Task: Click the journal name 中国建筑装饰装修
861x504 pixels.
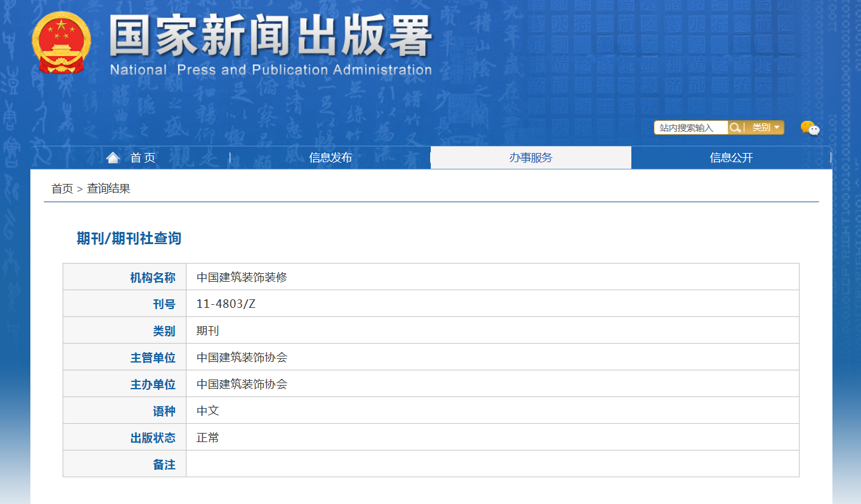Action: (242, 278)
